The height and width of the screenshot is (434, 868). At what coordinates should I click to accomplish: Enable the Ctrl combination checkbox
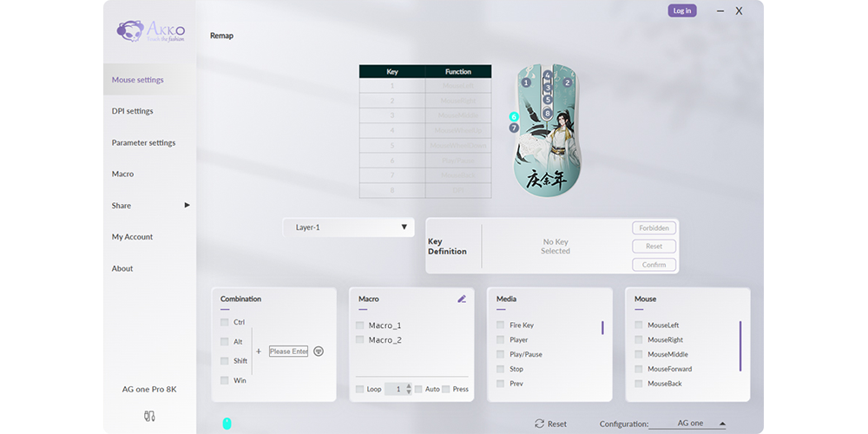pyautogui.click(x=225, y=322)
